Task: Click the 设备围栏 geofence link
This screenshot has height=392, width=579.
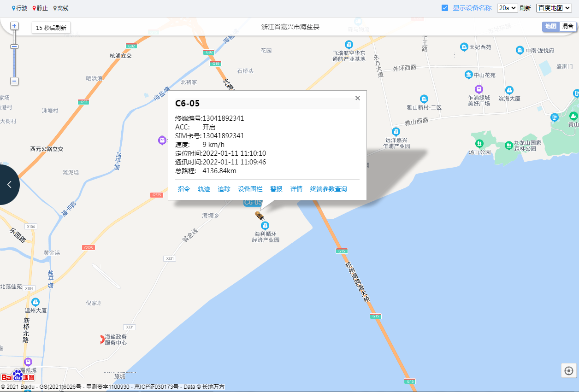Action: 250,189
